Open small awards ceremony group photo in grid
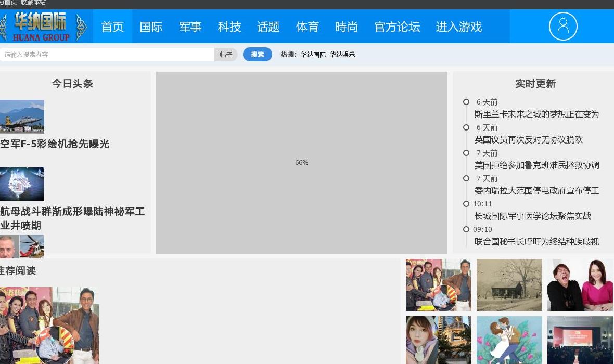 tap(439, 285)
